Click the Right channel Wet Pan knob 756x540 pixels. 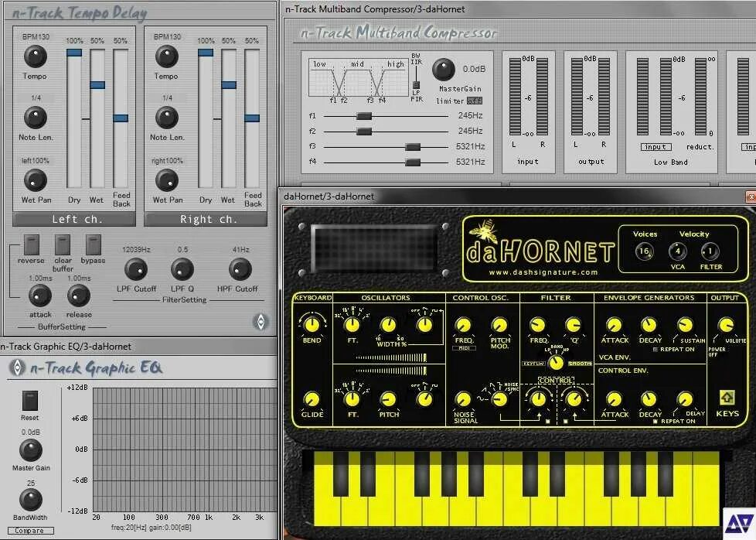tap(167, 180)
